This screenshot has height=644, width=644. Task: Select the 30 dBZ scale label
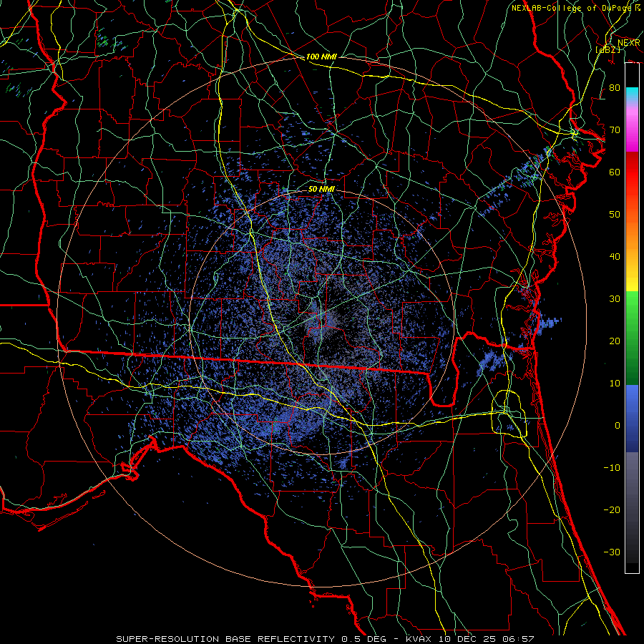[x=615, y=299]
